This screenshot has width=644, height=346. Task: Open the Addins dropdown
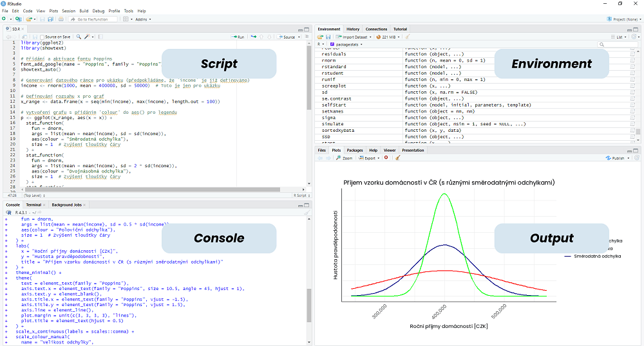[144, 19]
